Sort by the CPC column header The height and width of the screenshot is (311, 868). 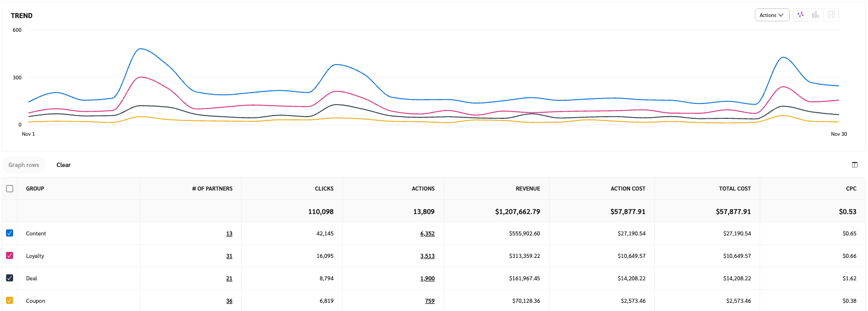[x=850, y=188]
